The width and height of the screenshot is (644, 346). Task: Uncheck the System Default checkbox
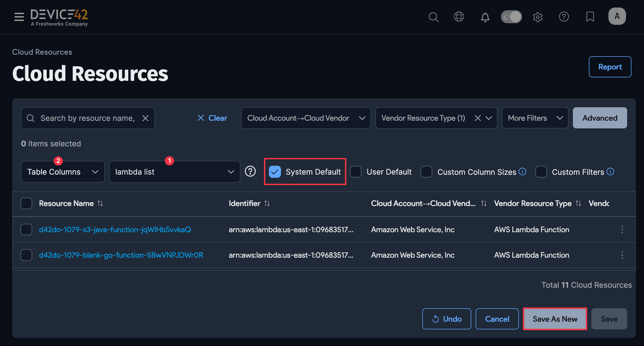click(275, 171)
